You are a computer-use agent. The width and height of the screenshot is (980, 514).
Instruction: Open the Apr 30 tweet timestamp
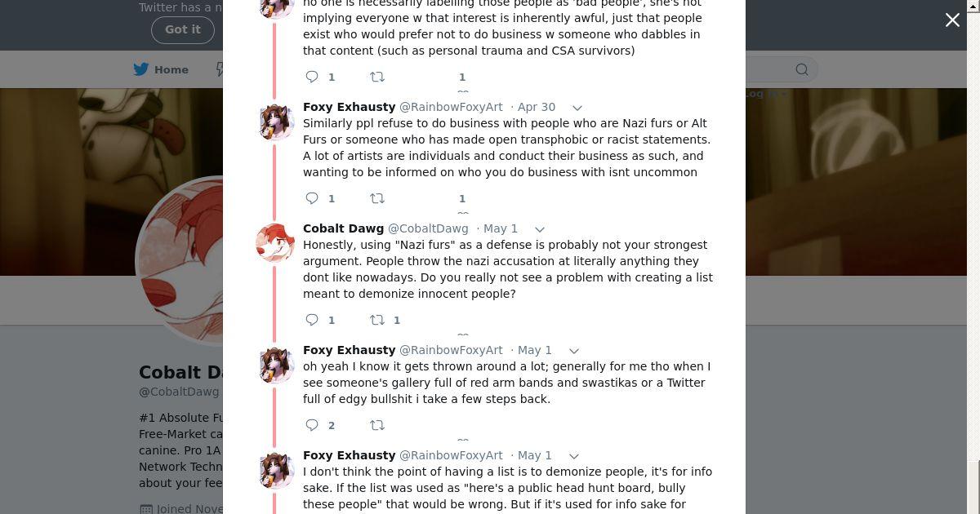(x=536, y=107)
